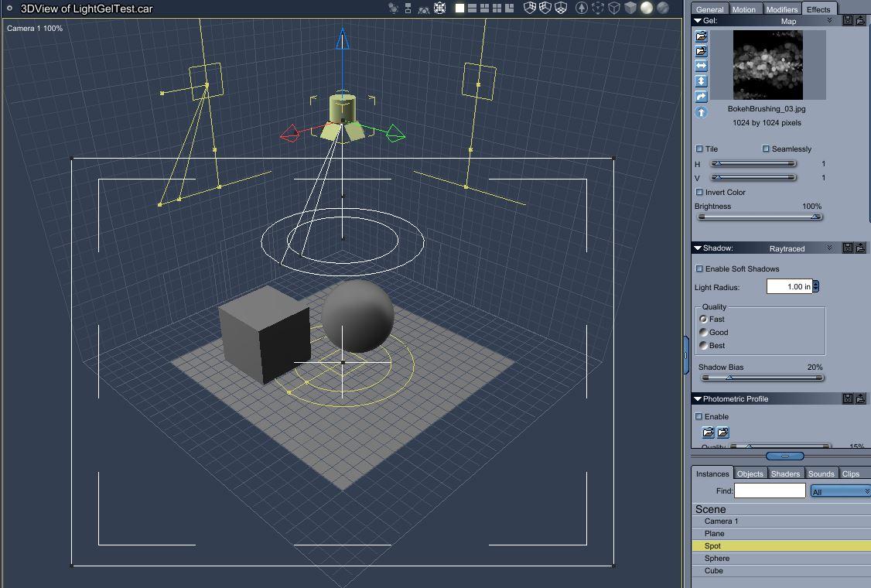Click into the Find input field
Image resolution: width=871 pixels, height=588 pixels.
point(770,491)
